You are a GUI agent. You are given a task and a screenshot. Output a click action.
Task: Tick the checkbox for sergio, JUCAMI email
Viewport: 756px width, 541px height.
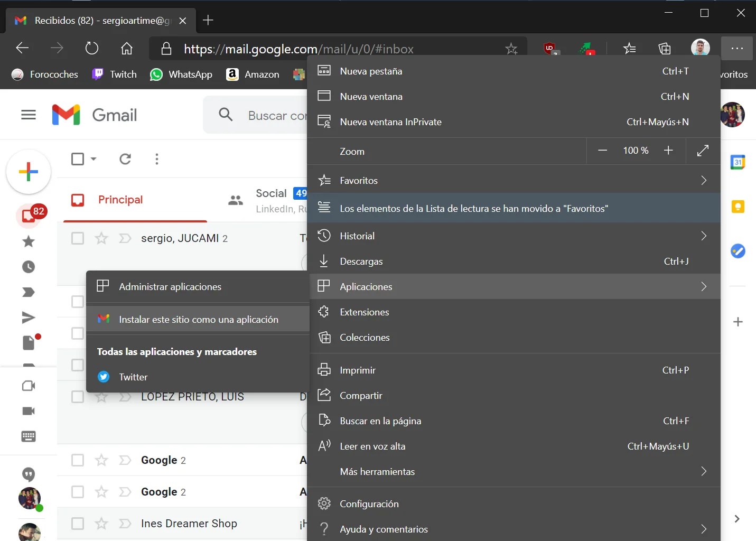click(x=78, y=238)
